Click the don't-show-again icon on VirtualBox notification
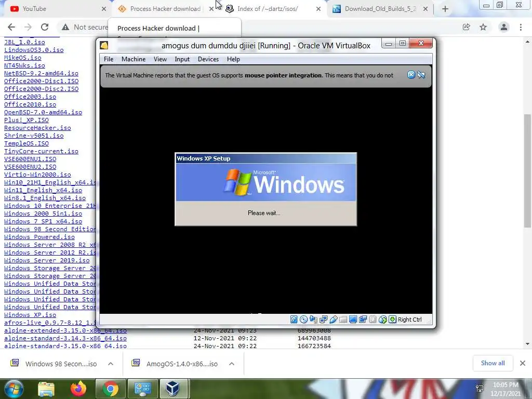The height and width of the screenshot is (399, 532). pos(421,75)
